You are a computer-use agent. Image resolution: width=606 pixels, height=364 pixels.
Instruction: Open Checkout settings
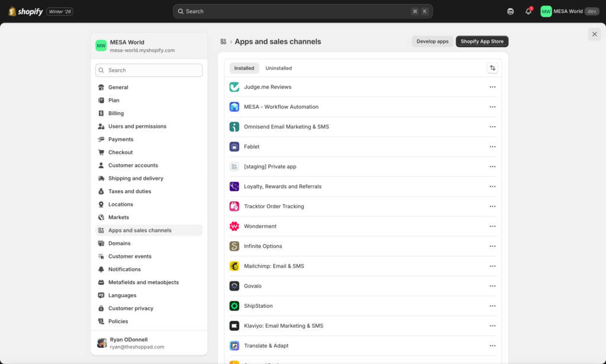tap(149, 152)
